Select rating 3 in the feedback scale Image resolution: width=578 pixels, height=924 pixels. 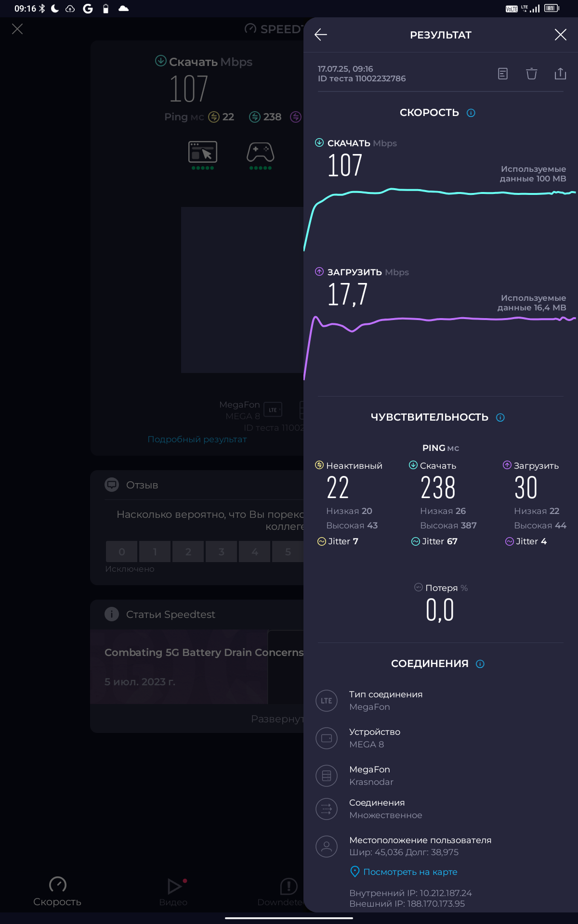coord(222,552)
